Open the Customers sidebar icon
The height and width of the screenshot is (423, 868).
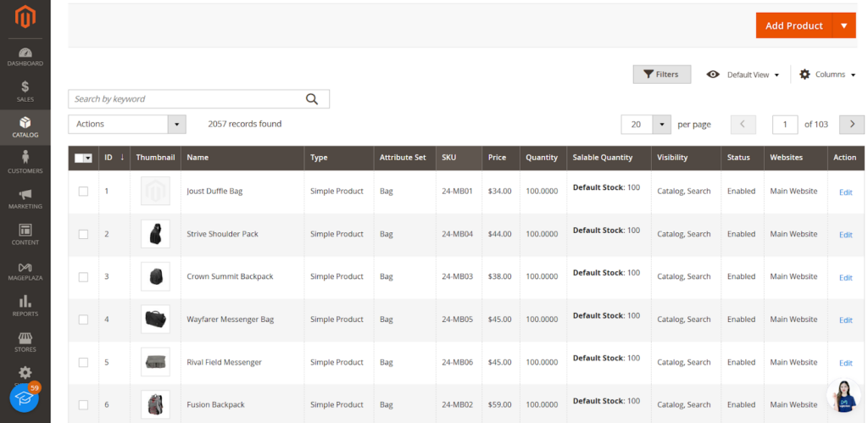click(25, 162)
